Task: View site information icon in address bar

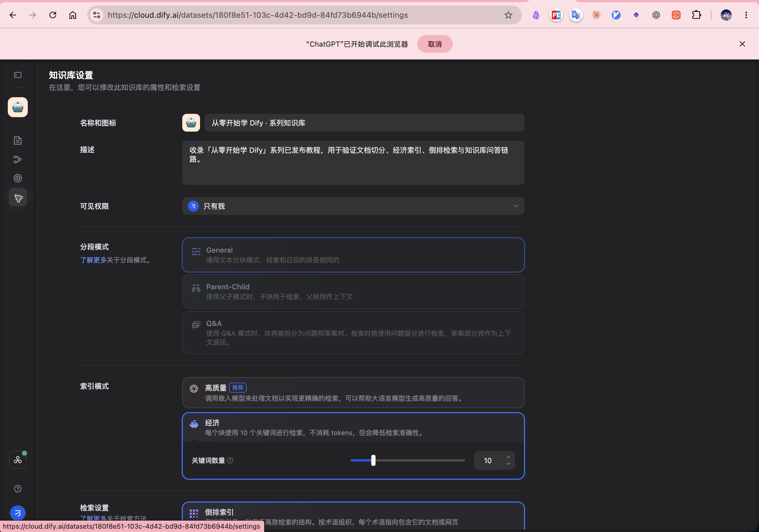Action: (96, 15)
